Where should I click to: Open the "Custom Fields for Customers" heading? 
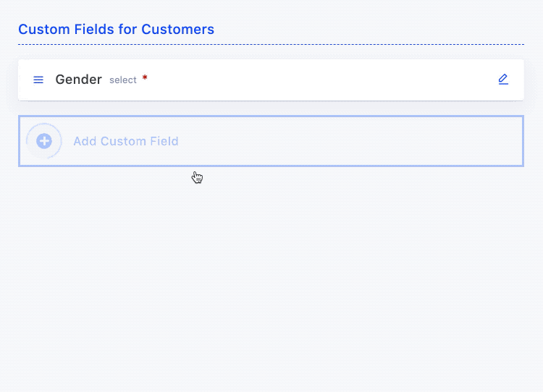click(x=116, y=30)
